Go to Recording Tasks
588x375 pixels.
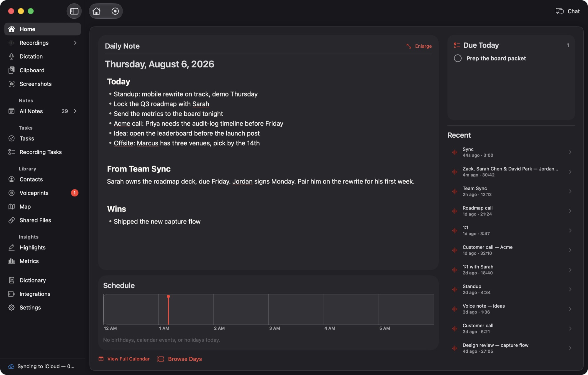coord(43,152)
